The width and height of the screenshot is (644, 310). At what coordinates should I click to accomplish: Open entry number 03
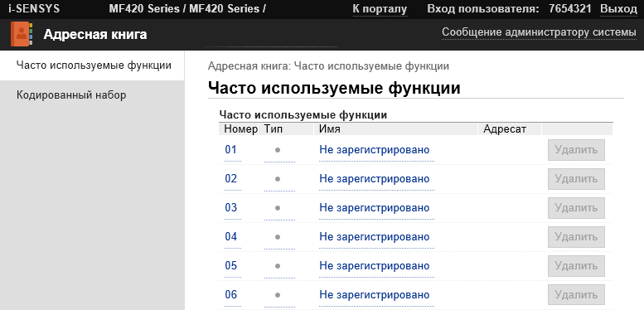[231, 208]
